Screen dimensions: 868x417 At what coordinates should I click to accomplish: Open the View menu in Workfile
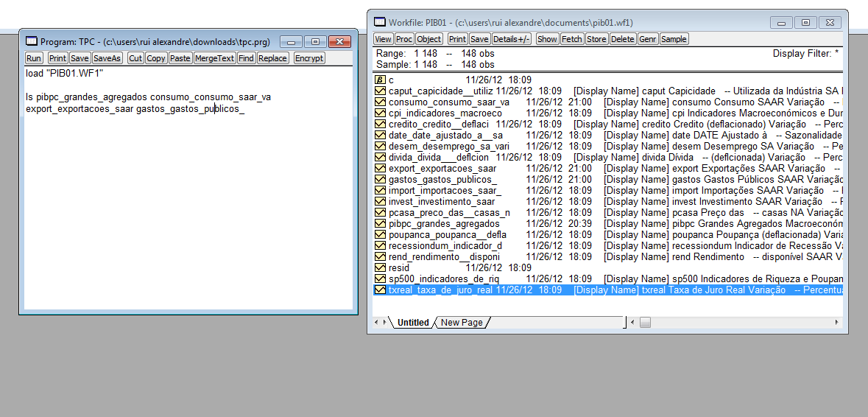point(383,39)
